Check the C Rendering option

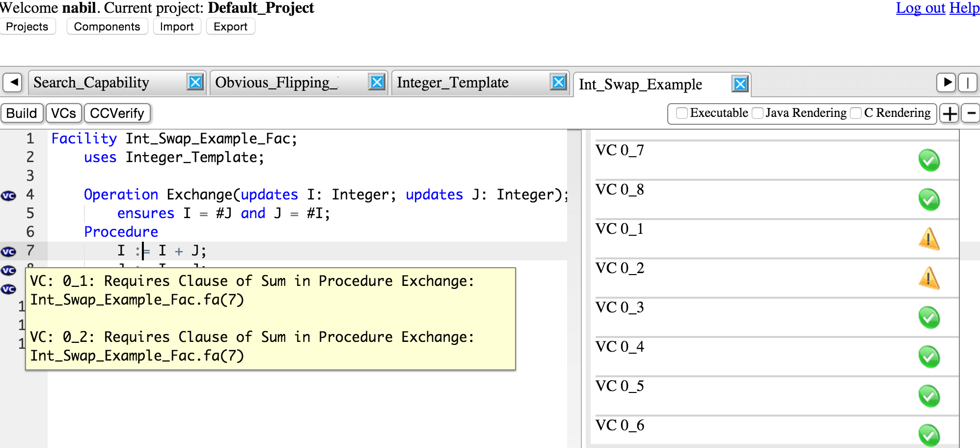click(x=856, y=113)
